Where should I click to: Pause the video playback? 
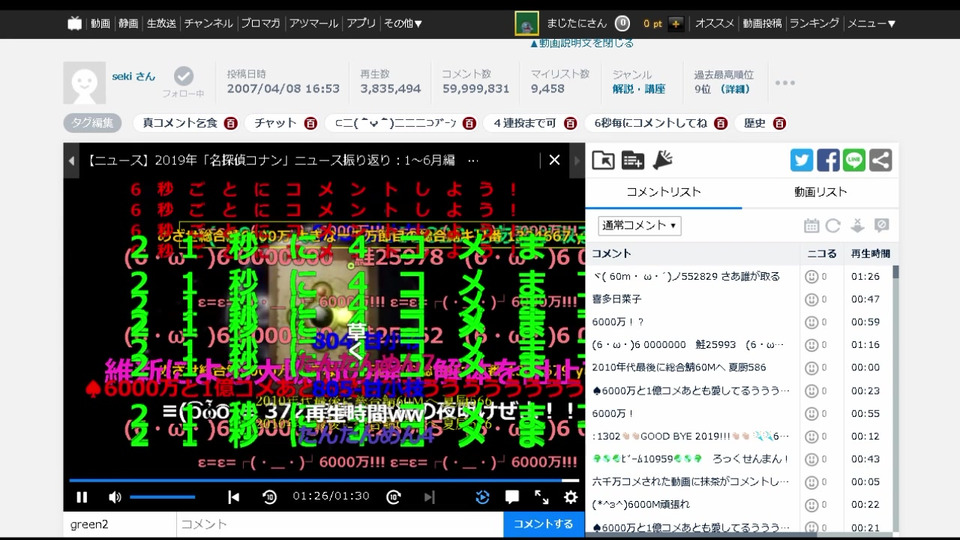click(81, 497)
